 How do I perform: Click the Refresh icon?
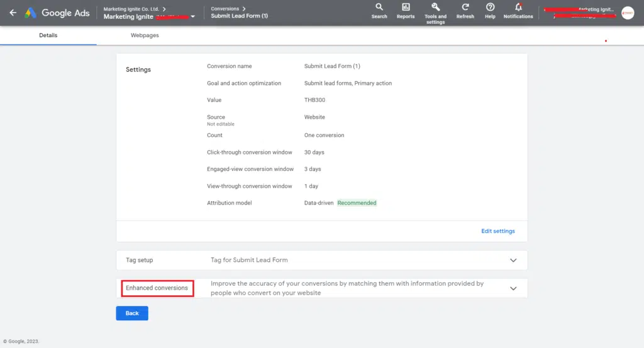click(x=465, y=8)
